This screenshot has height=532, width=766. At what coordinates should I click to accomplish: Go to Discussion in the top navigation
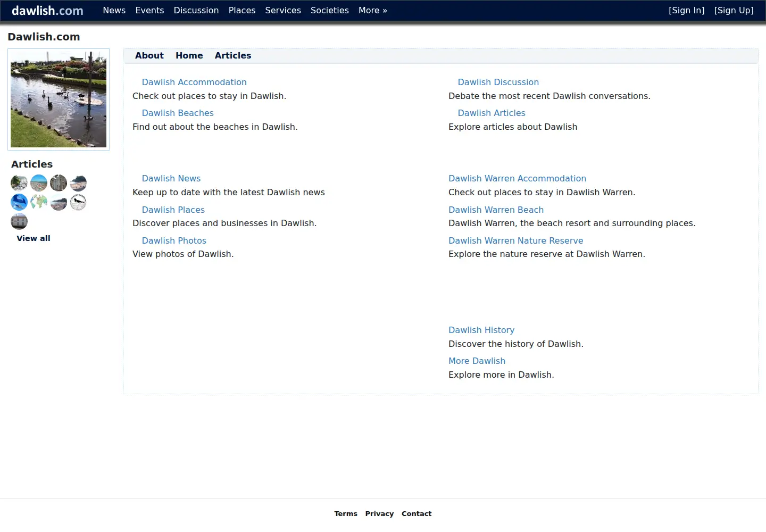196,10
